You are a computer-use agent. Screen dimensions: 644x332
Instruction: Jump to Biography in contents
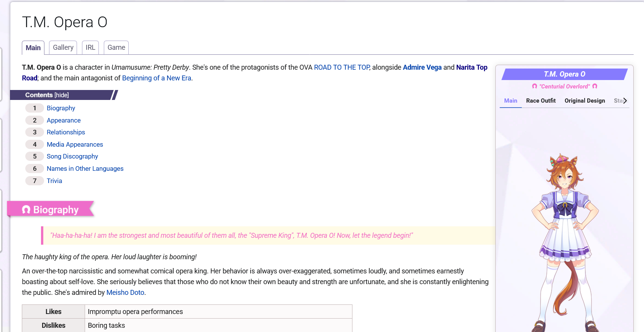pyautogui.click(x=61, y=108)
